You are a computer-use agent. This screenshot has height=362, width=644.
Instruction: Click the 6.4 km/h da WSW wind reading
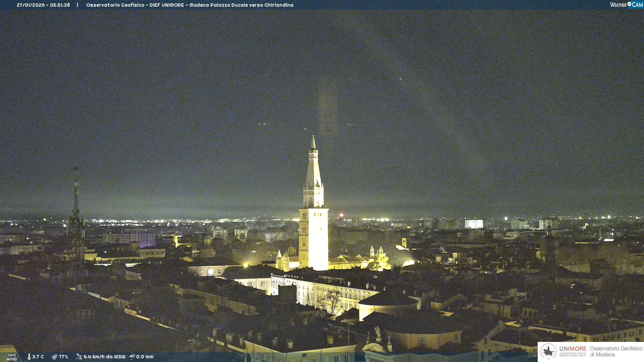[104, 357]
